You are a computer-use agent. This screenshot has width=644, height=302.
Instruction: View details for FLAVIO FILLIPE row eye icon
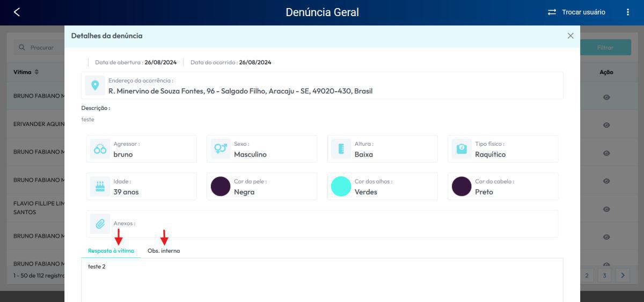click(x=606, y=209)
